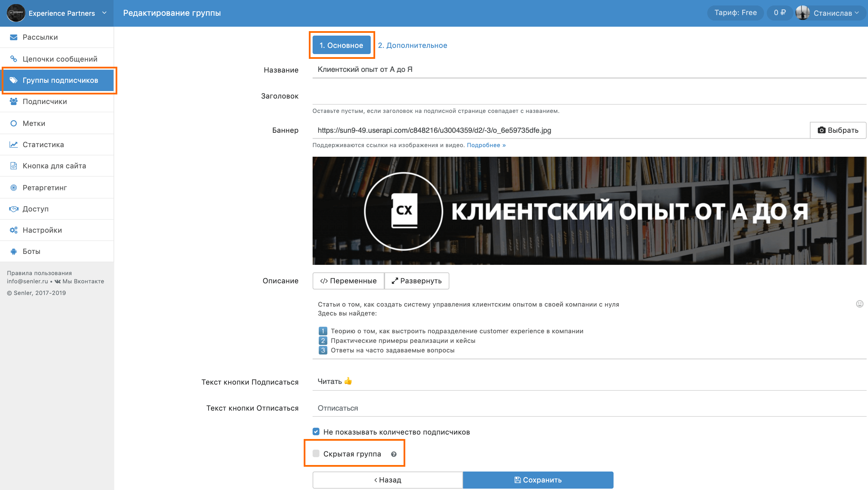Image resolution: width=868 pixels, height=490 pixels.
Task: Follow the Подробнее » link
Action: [x=486, y=145]
